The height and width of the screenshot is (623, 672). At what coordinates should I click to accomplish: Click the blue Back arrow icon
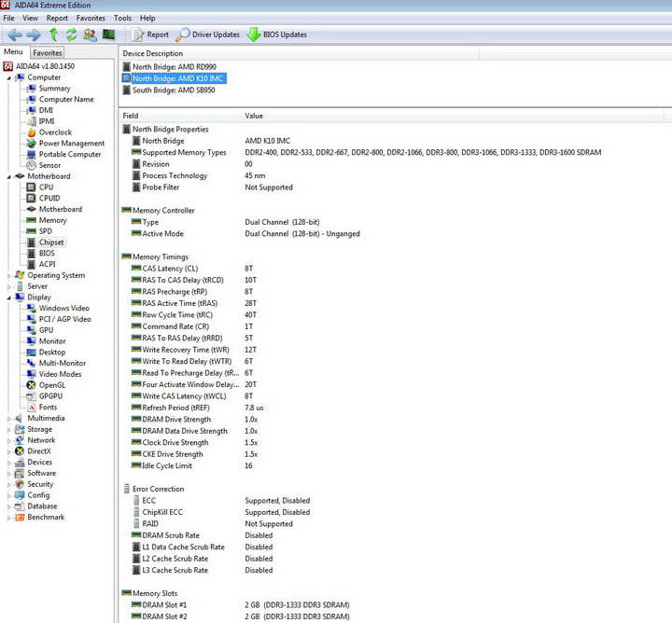[15, 35]
